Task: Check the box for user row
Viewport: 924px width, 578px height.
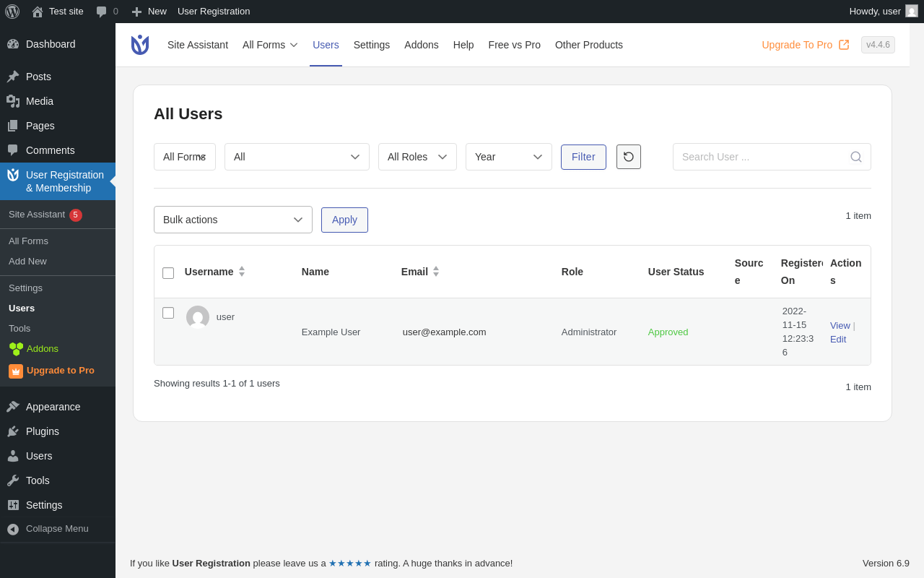Action: pyautogui.click(x=168, y=313)
